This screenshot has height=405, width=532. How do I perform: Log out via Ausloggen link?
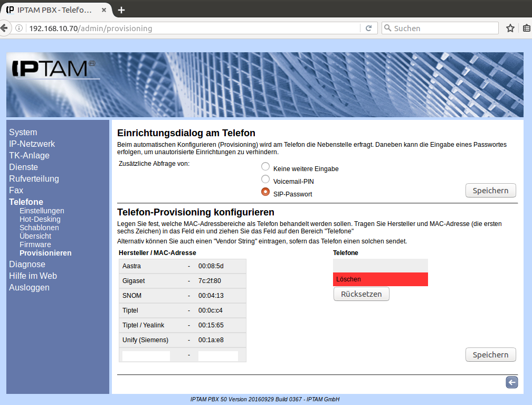click(x=29, y=287)
